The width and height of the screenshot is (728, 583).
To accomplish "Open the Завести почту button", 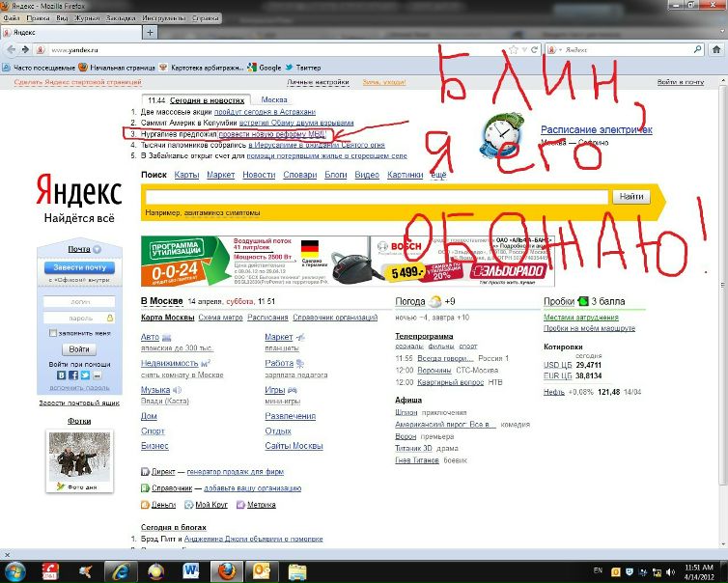I will point(79,267).
